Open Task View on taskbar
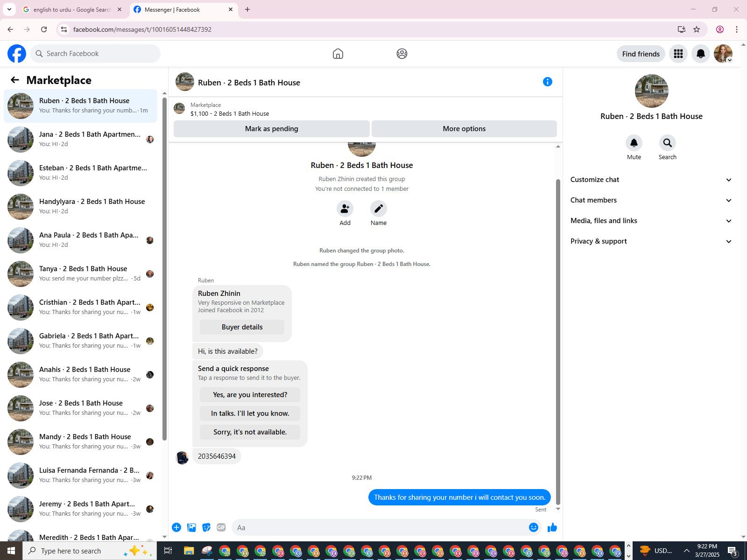 click(168, 551)
